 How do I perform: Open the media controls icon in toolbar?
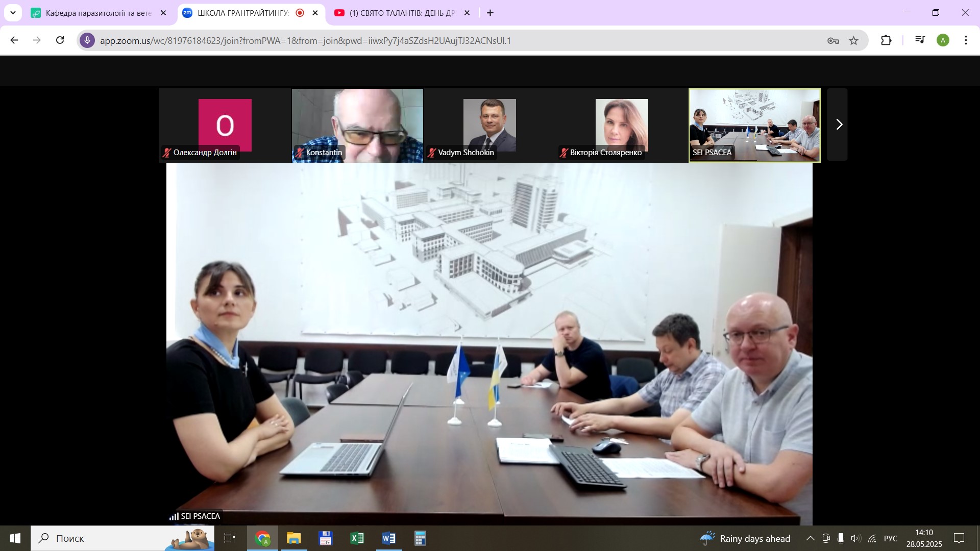pos(920,40)
